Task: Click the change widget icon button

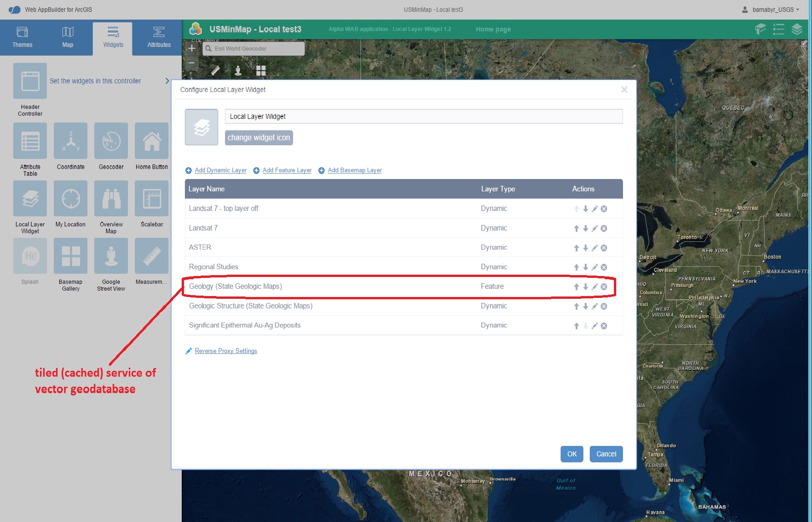Action: [x=259, y=138]
